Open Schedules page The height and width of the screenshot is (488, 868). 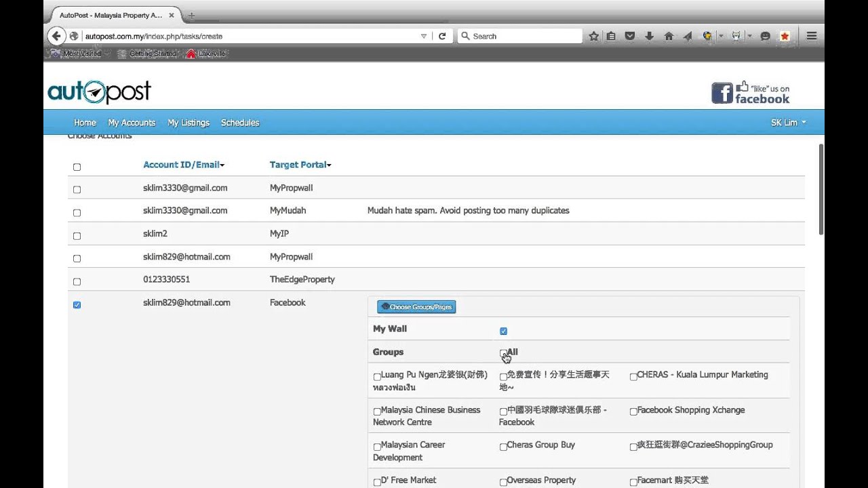tap(240, 123)
